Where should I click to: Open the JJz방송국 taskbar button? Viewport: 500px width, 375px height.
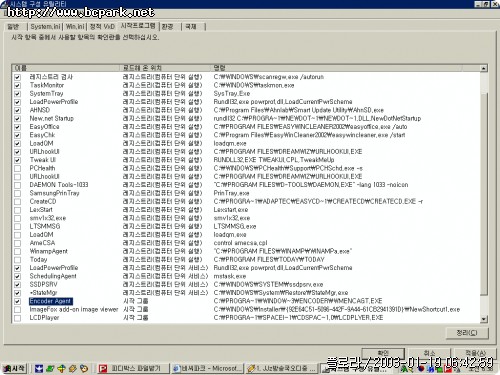click(x=283, y=368)
